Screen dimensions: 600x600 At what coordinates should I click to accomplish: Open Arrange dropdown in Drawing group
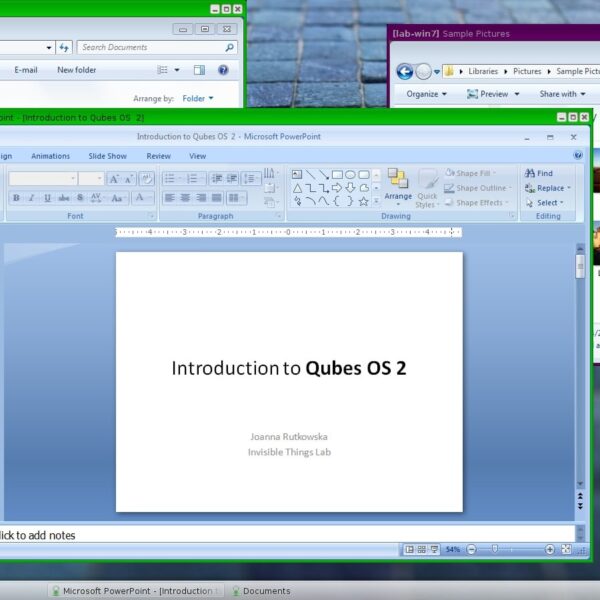click(x=398, y=188)
